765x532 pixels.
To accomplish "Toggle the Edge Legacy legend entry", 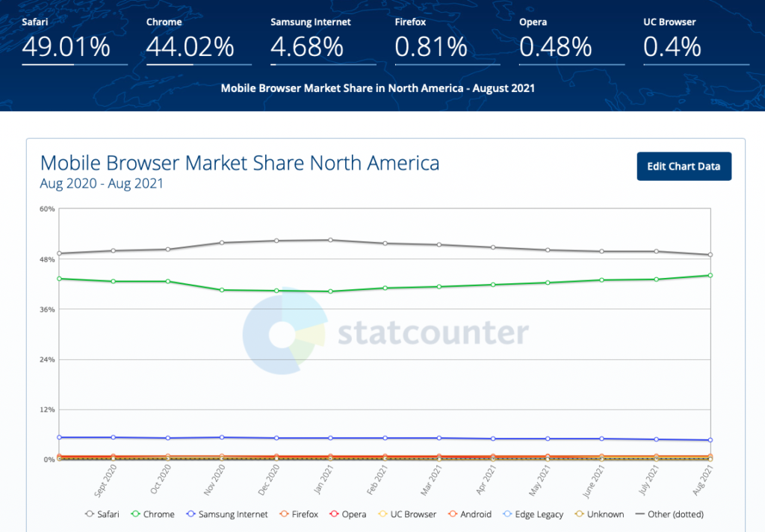I will click(x=533, y=514).
